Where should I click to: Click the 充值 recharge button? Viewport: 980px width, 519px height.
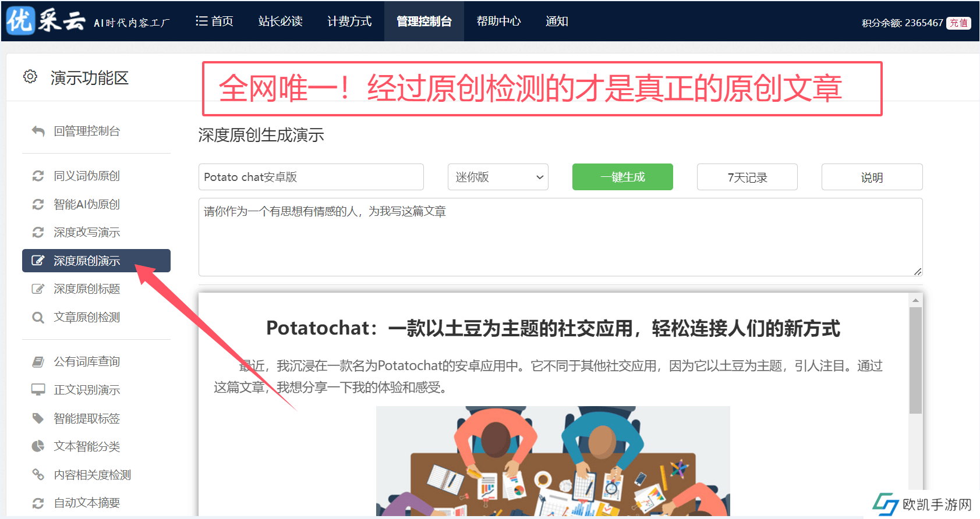point(958,23)
